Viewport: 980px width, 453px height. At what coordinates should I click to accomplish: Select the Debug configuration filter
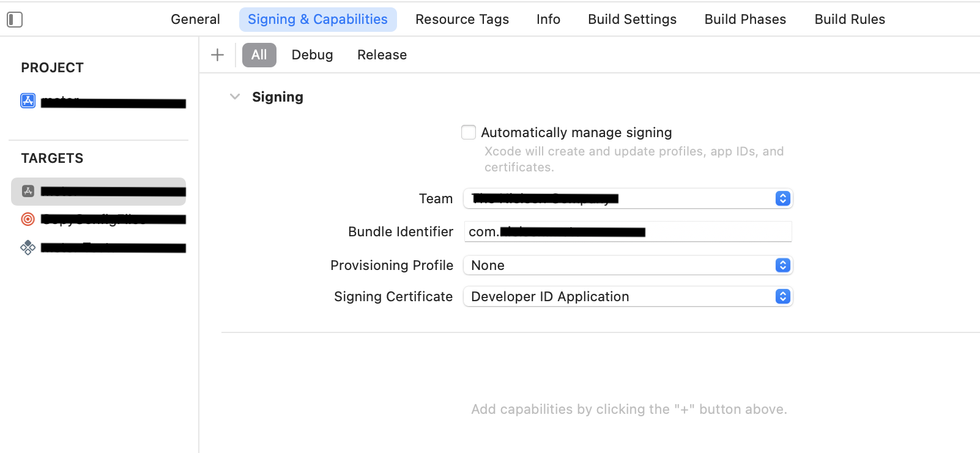(312, 55)
